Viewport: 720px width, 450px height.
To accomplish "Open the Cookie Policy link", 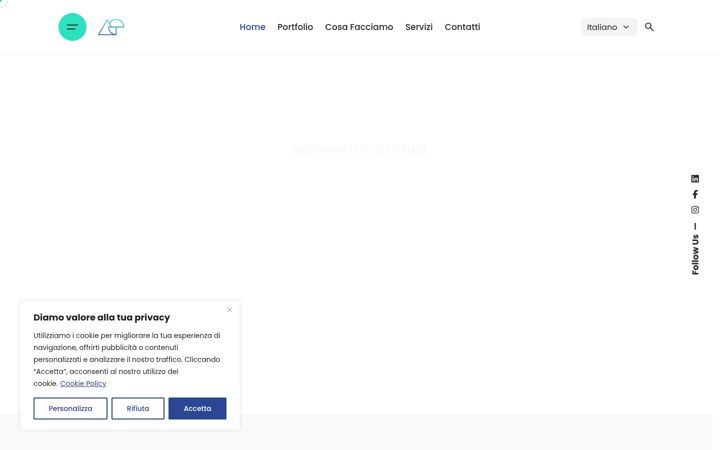I will 83,383.
